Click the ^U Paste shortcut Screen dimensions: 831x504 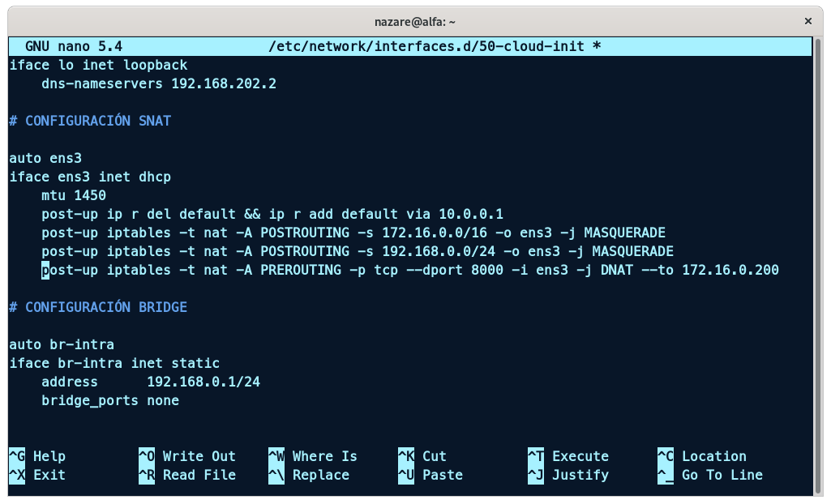[430, 475]
